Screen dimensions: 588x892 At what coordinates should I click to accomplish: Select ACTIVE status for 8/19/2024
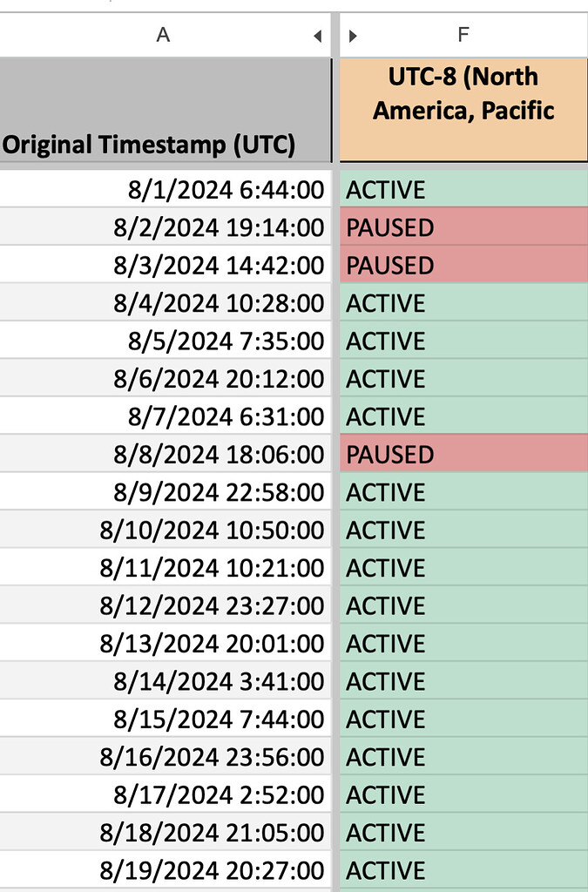463,870
